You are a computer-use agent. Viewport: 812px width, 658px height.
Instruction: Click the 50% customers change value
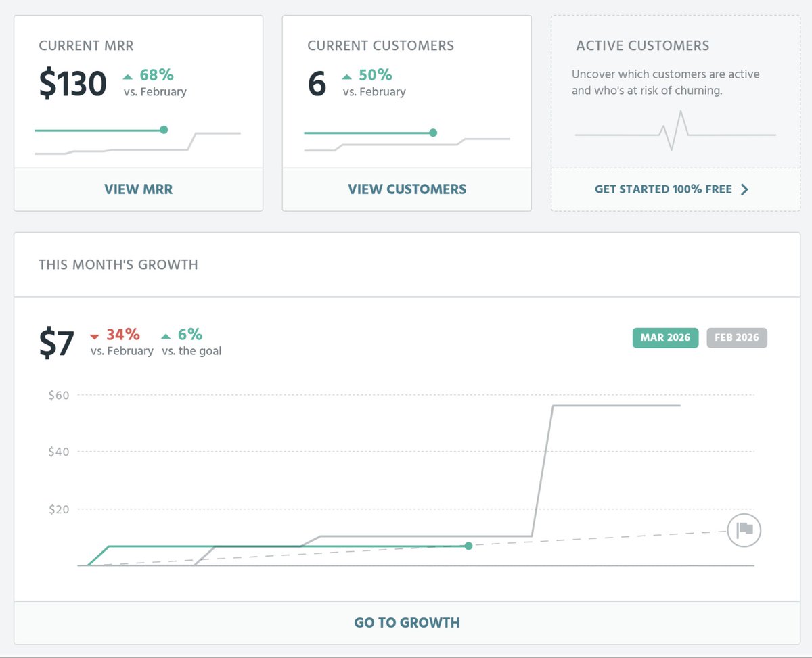coord(376,75)
